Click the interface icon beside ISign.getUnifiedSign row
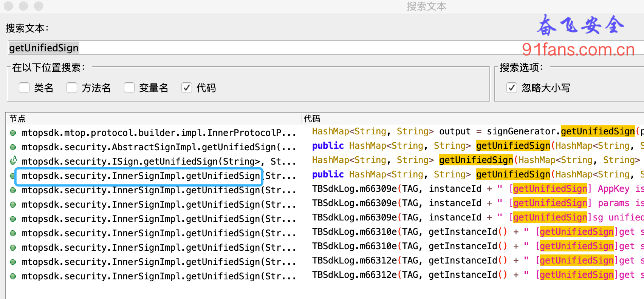 (x=13, y=161)
